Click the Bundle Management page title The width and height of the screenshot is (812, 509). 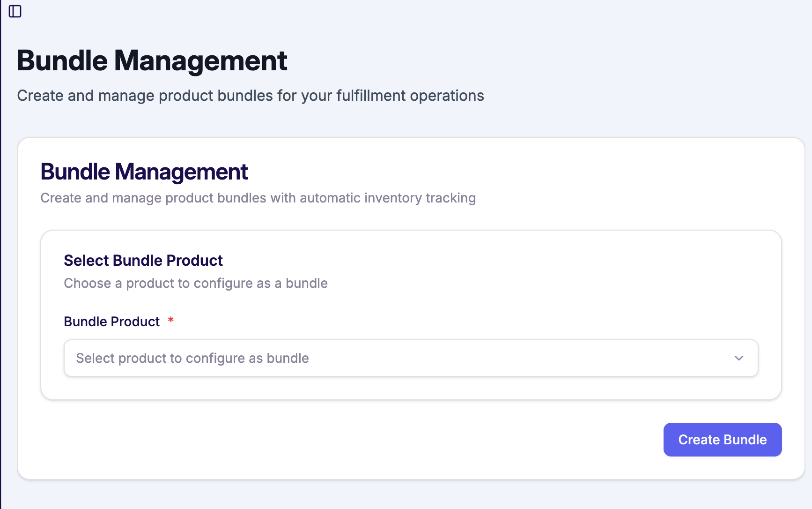click(x=152, y=60)
